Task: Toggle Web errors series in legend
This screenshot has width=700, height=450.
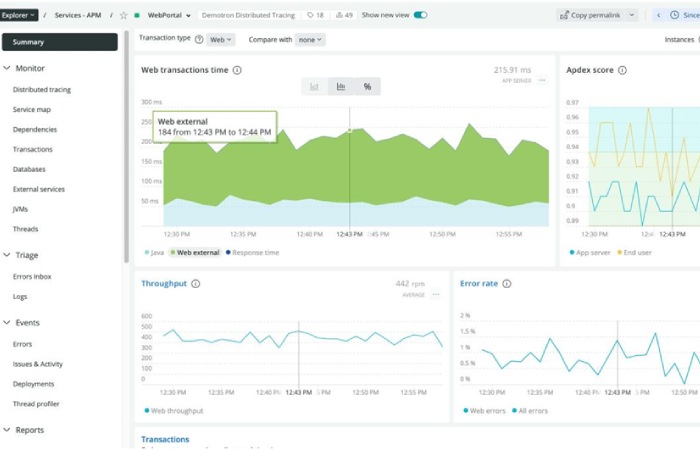Action: [484, 411]
